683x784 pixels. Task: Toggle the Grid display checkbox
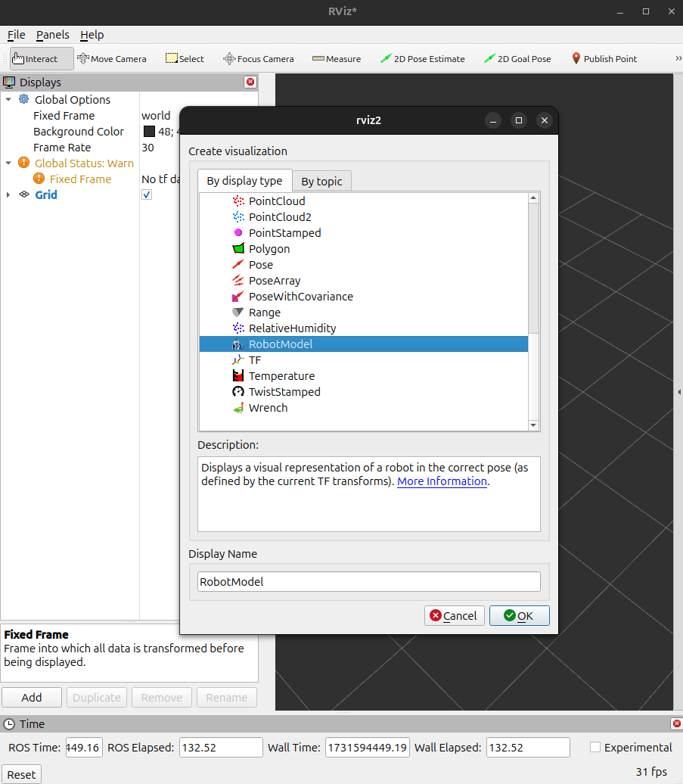click(147, 194)
